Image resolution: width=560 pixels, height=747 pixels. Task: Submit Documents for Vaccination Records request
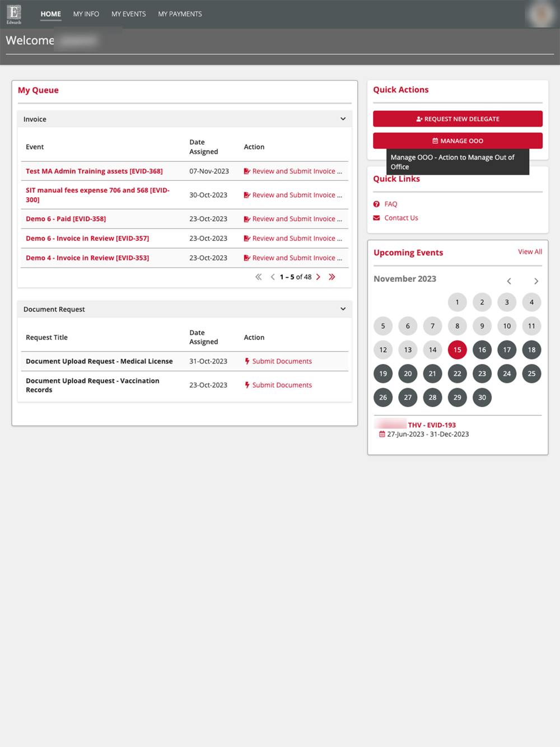(278, 385)
